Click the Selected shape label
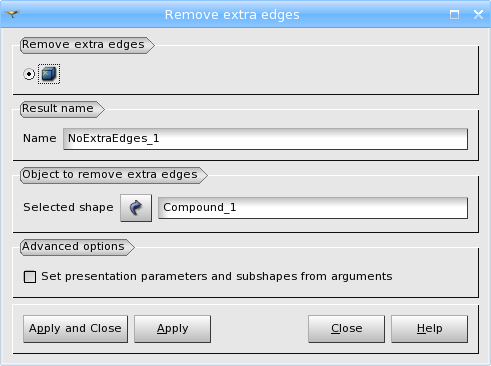 coord(68,207)
